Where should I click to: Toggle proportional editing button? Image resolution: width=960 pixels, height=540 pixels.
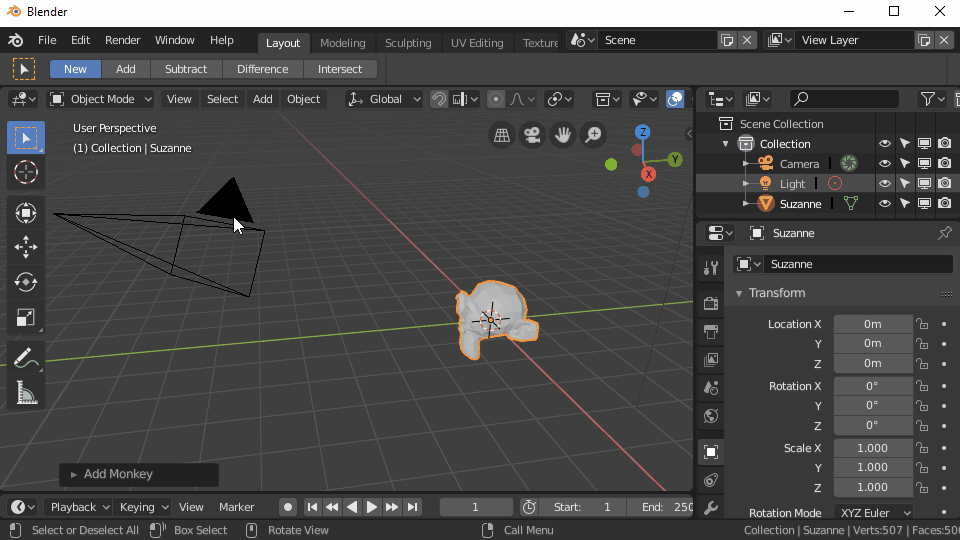[x=496, y=99]
